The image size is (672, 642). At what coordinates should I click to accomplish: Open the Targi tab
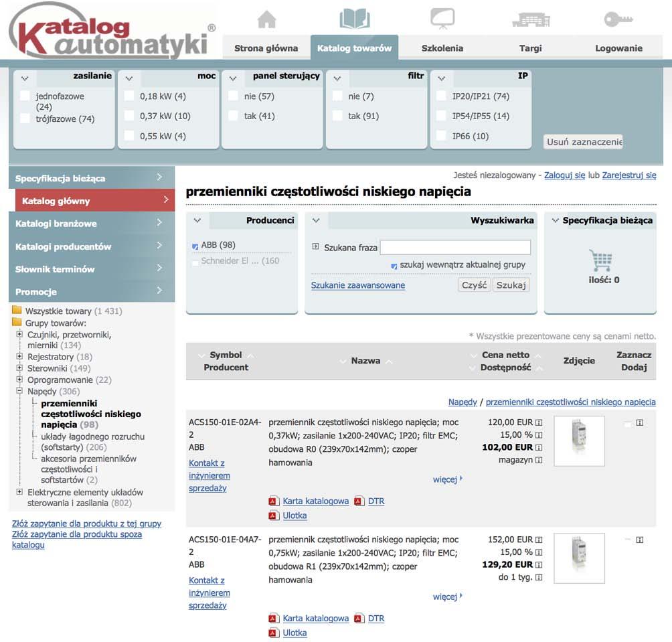531,48
